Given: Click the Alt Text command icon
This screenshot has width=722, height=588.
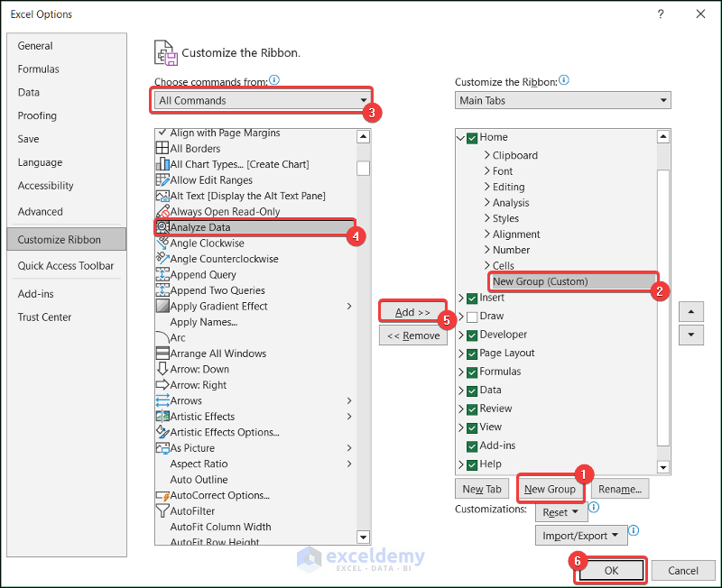Looking at the screenshot, I should pos(162,196).
